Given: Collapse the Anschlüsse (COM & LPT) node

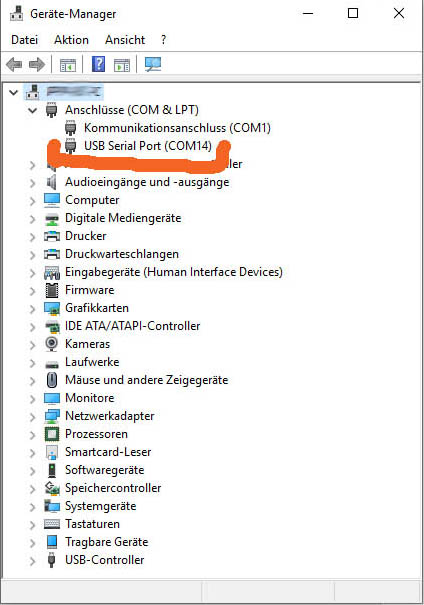Looking at the screenshot, I should click(x=32, y=110).
